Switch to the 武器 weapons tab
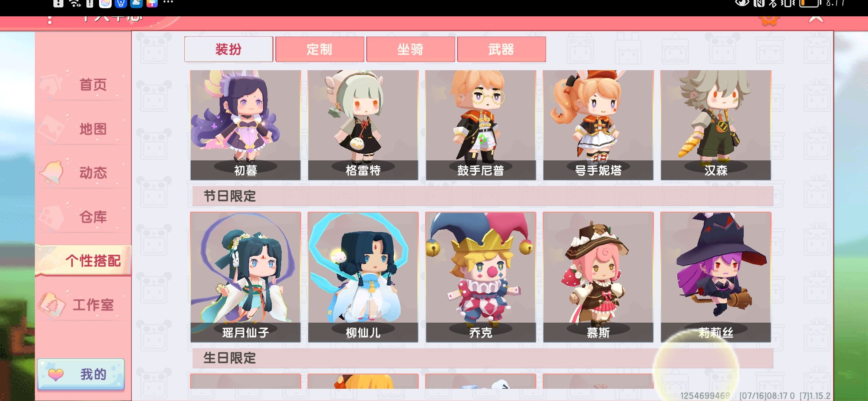Screen dimensions: 868x401 pos(501,49)
